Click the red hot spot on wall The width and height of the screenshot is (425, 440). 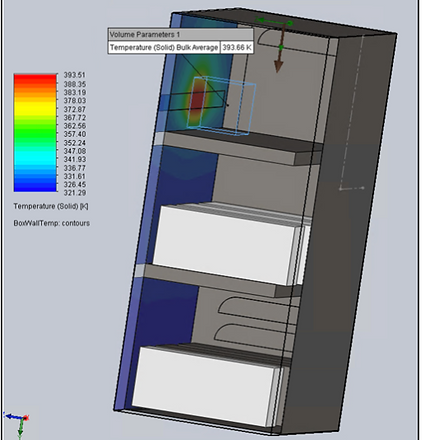(197, 99)
